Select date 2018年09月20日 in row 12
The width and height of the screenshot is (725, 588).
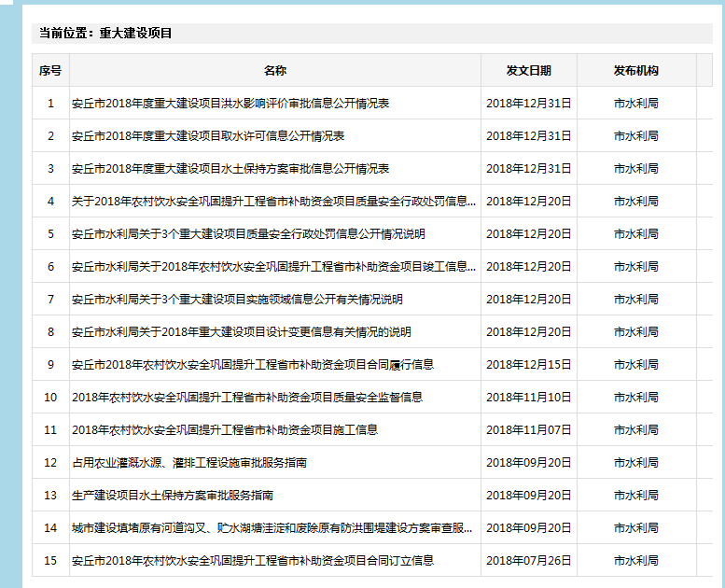pyautogui.click(x=529, y=463)
